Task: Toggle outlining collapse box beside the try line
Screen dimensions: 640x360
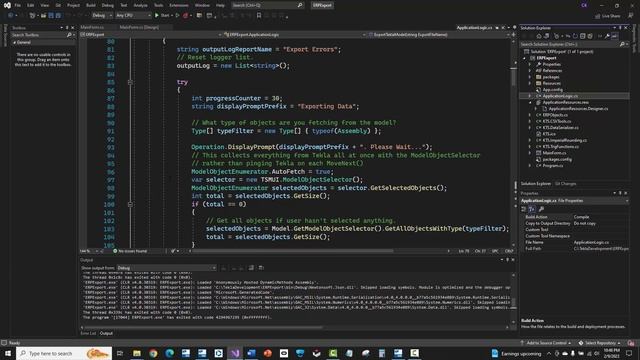Action: tap(130, 82)
